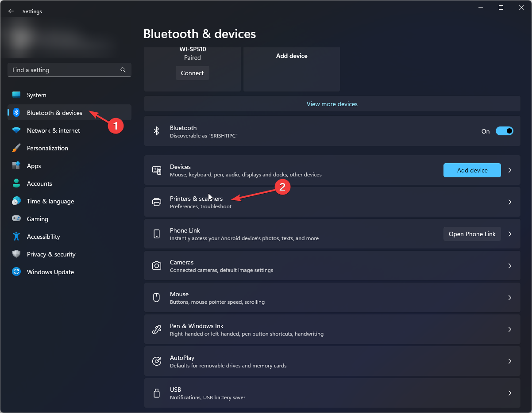This screenshot has height=413, width=532.
Task: Expand the Cameras row chevron
Action: point(510,266)
